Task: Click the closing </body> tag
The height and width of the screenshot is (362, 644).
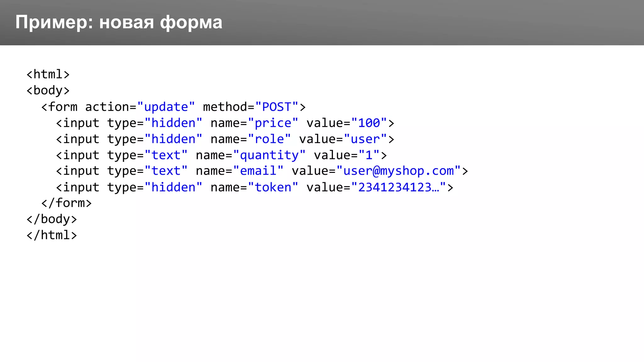Action: click(52, 219)
